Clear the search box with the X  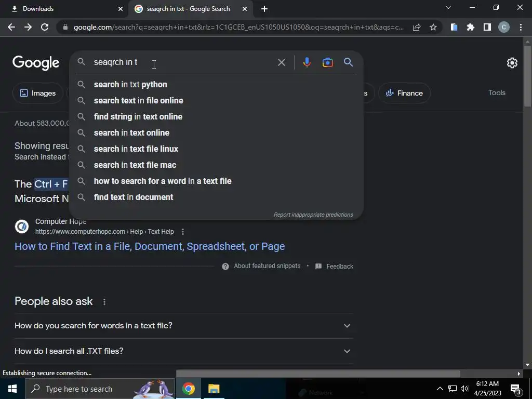point(281,62)
